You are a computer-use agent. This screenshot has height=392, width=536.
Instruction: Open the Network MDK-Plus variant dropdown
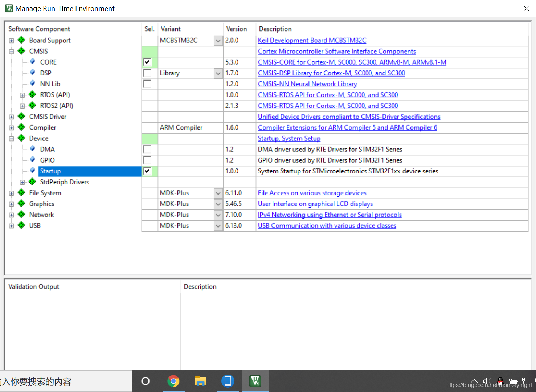point(218,215)
